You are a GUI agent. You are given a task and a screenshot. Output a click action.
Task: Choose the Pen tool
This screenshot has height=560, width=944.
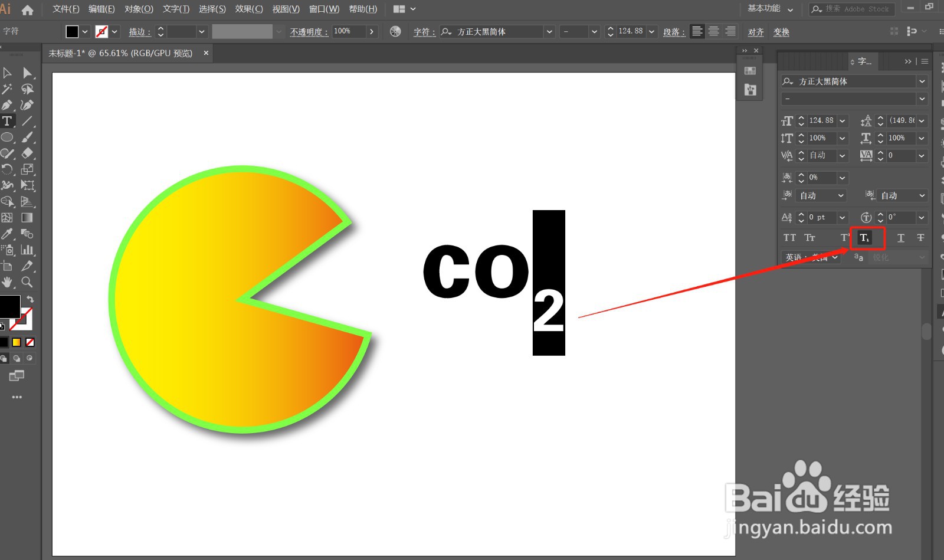point(7,105)
